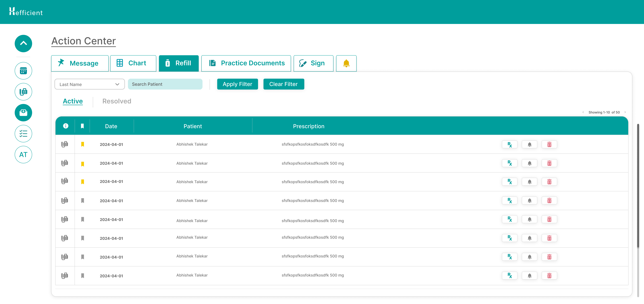Show the Resolved refills list
644x304 pixels.
point(117,101)
